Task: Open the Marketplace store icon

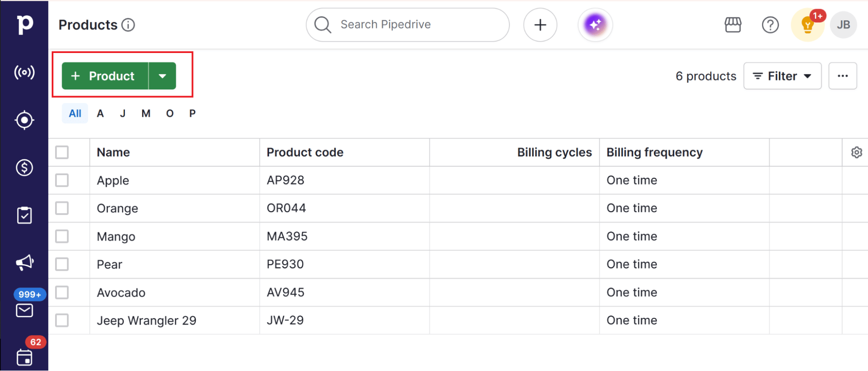Action: click(x=733, y=25)
